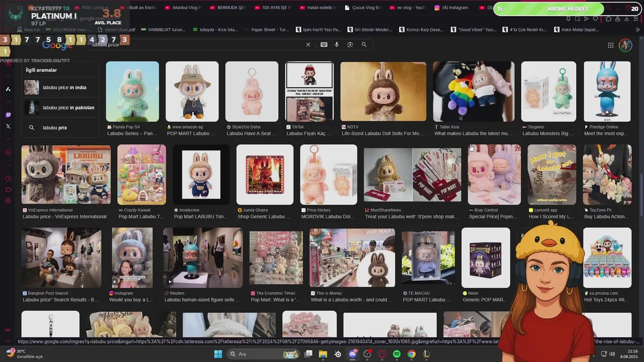Open the Reuters human-sized figure image
This screenshot has width=644, height=362.
pyautogui.click(x=203, y=258)
